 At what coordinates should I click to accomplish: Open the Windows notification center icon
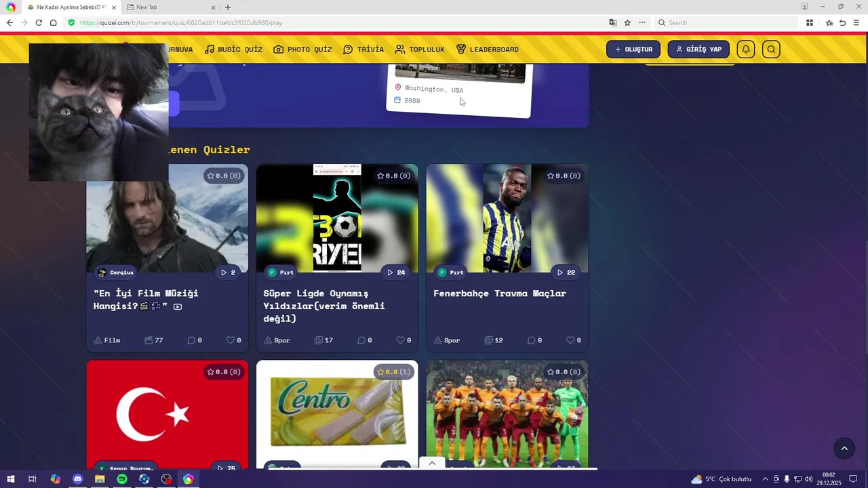[x=854, y=479]
